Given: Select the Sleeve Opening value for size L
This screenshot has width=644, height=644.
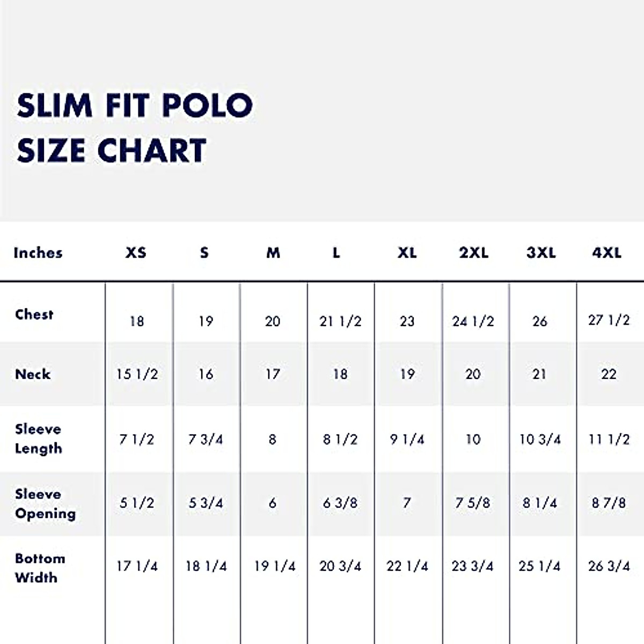Looking at the screenshot, I should 340,503.
